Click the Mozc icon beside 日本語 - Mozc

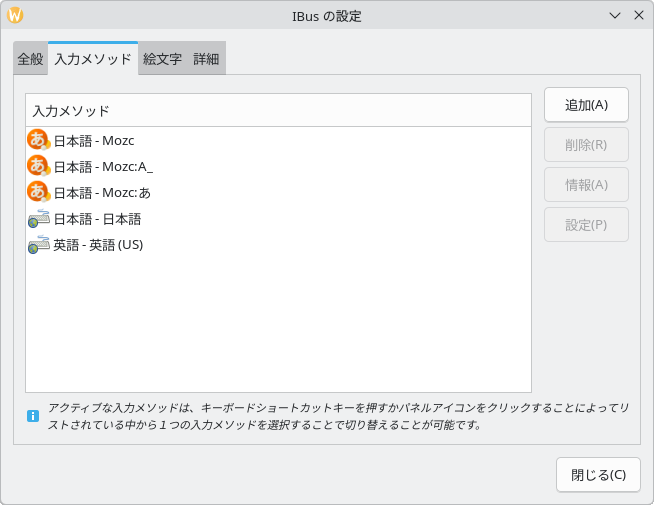(x=38, y=140)
